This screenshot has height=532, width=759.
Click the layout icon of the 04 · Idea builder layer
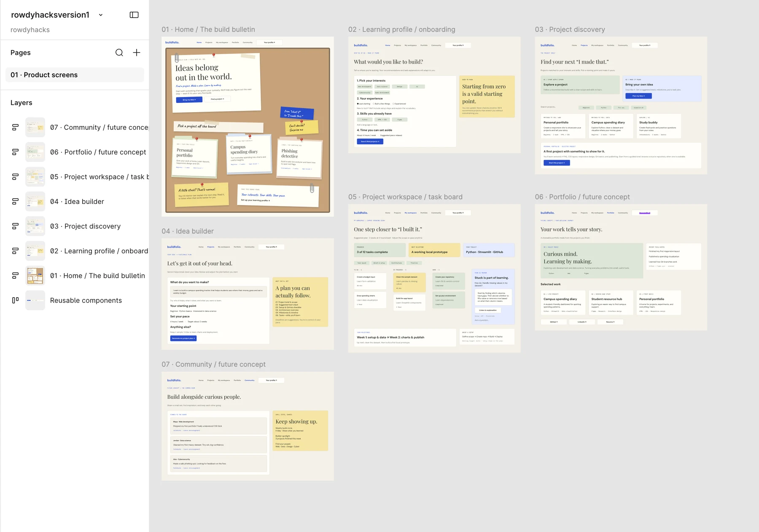[15, 202]
